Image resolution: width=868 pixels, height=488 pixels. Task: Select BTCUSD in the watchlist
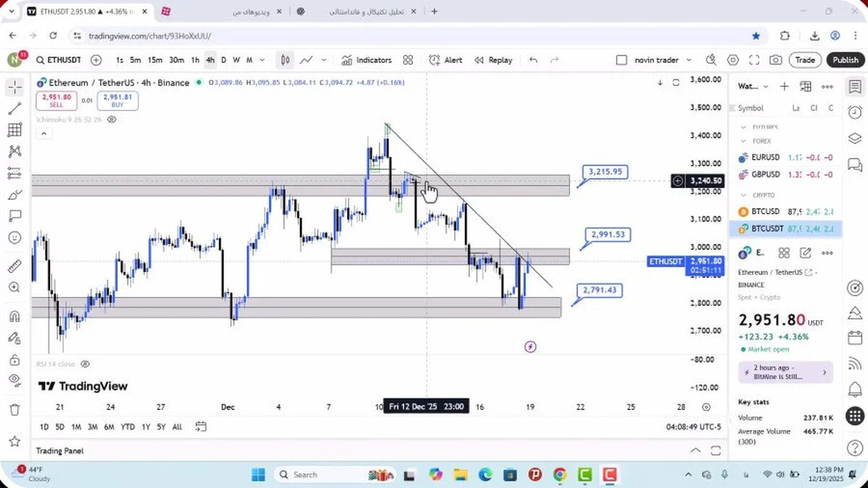pos(786,211)
